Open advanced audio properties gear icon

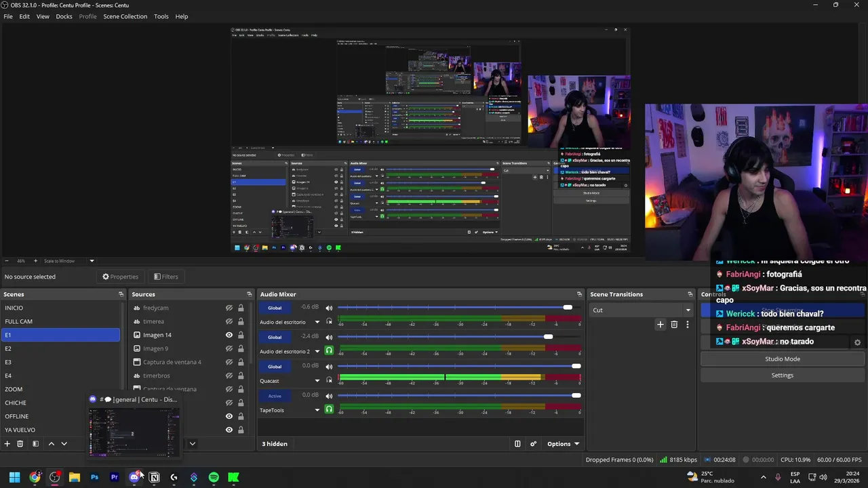click(533, 444)
